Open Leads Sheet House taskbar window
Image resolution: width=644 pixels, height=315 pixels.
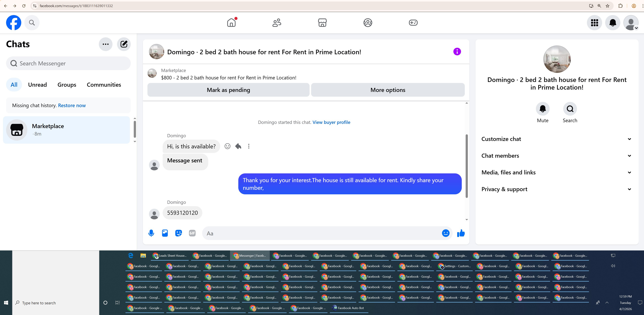(170, 256)
